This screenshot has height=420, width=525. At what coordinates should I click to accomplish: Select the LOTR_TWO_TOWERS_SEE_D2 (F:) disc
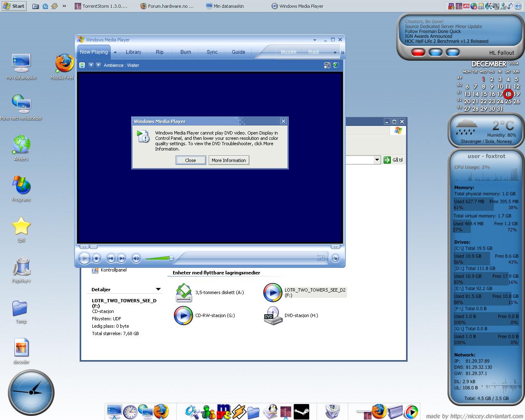pos(305,292)
